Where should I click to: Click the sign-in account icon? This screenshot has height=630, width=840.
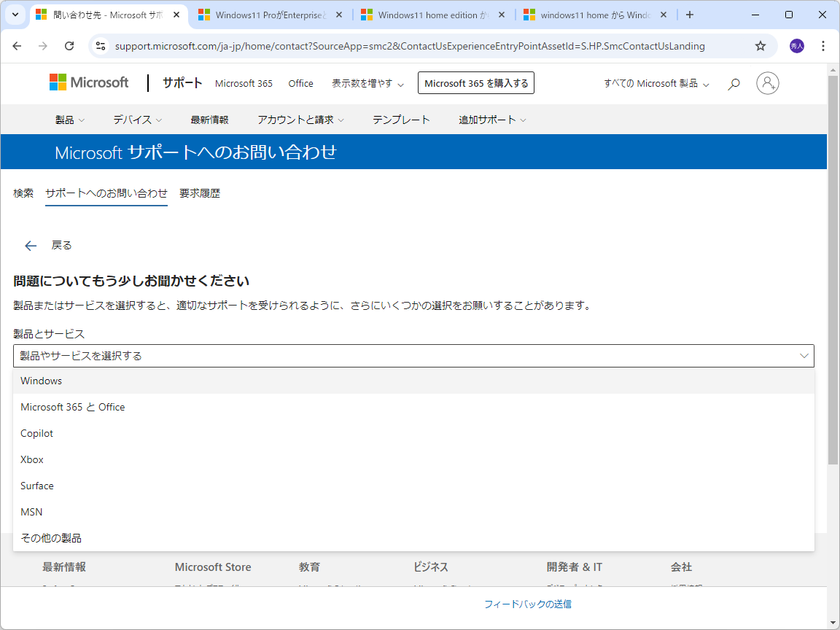click(x=767, y=83)
